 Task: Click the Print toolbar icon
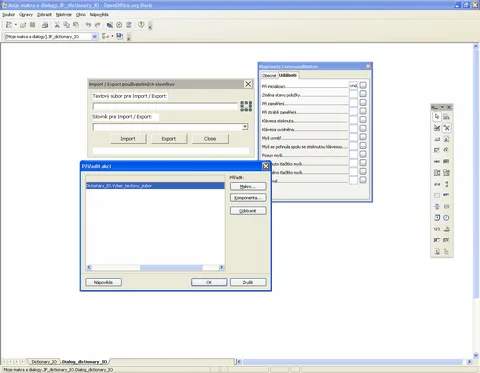click(45, 25)
